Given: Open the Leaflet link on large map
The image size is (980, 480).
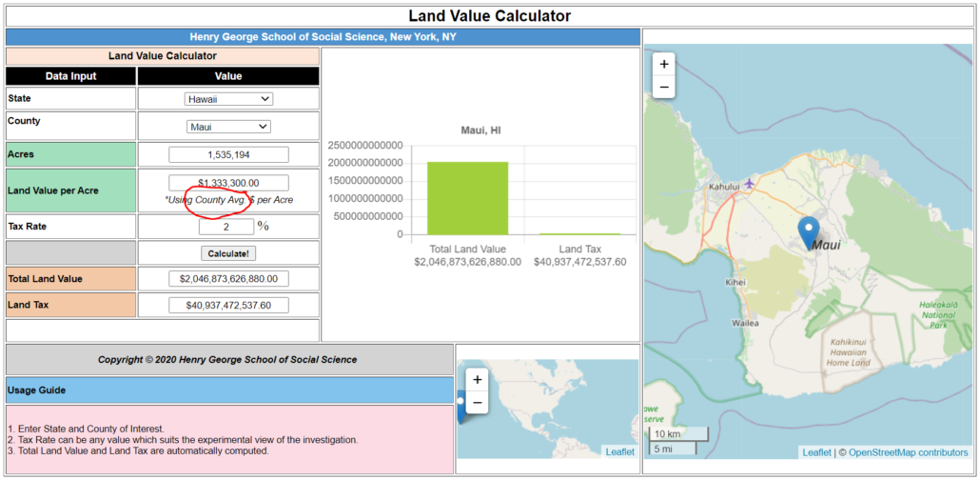Looking at the screenshot, I should pos(816,453).
